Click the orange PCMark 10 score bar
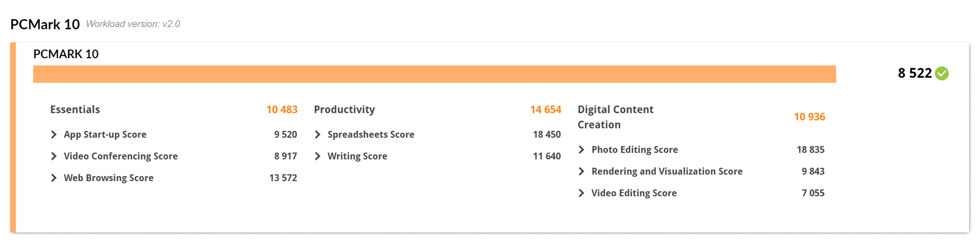Screen dimensions: 980x248 tap(434, 74)
